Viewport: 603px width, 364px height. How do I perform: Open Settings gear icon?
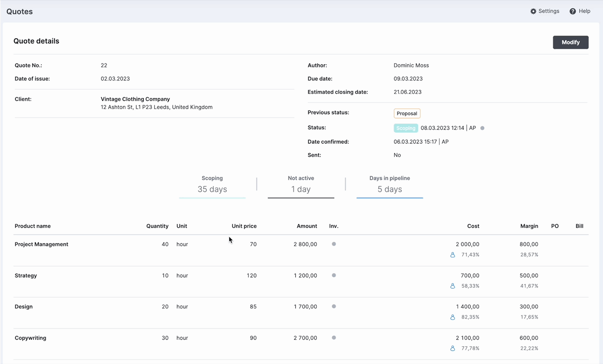(x=533, y=11)
